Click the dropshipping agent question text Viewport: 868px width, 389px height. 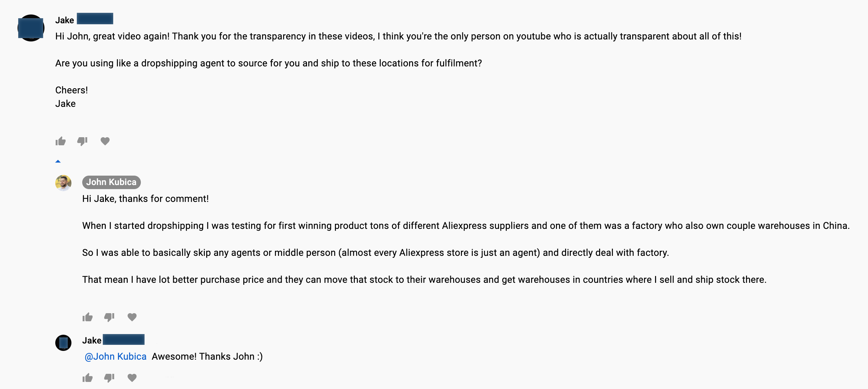tap(269, 63)
